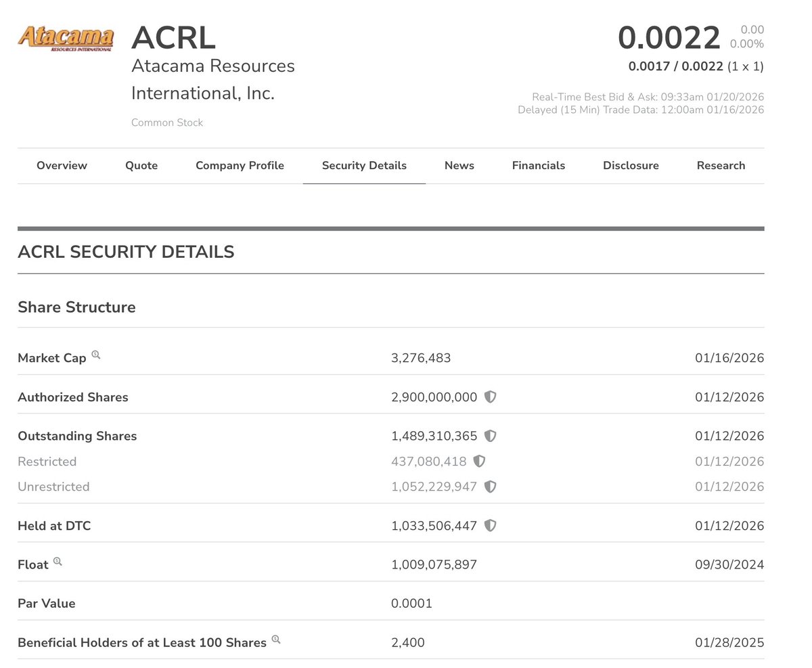
Task: Click the Delayed Trade Data timestamp
Action: (641, 110)
